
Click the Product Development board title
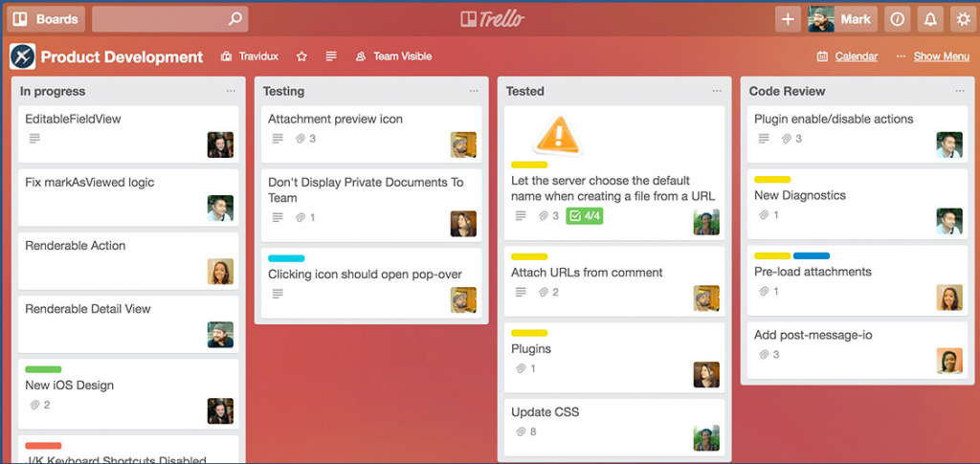(122, 56)
